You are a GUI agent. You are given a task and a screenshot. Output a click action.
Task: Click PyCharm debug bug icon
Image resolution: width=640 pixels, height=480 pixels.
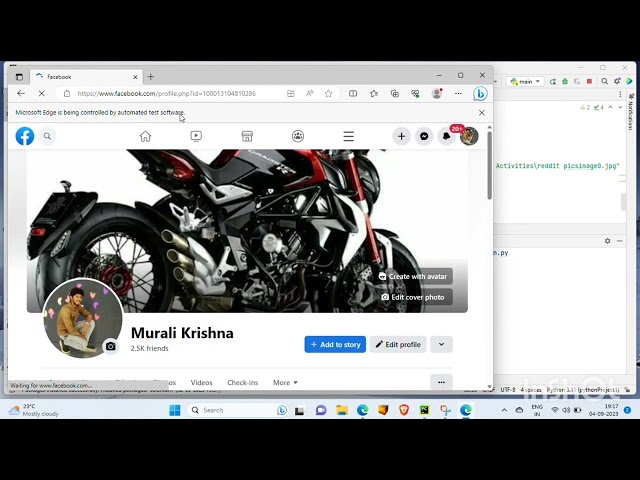(x=565, y=82)
